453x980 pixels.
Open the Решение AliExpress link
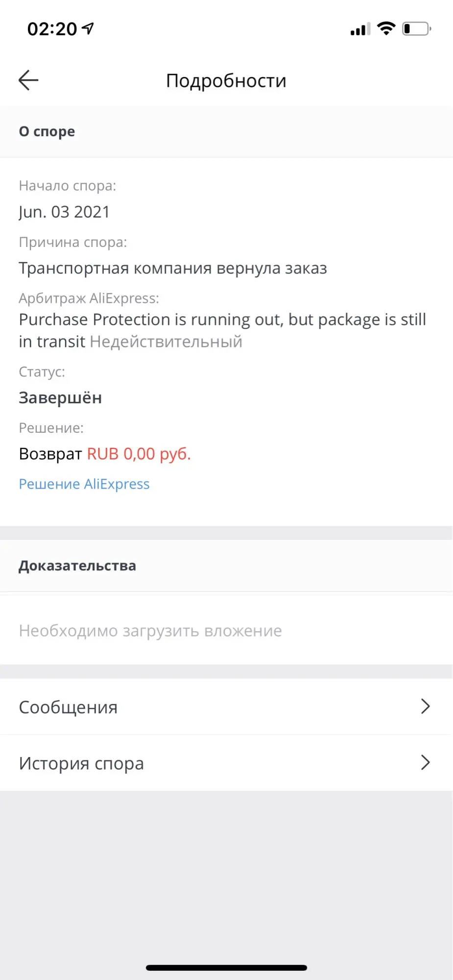pyautogui.click(x=84, y=484)
